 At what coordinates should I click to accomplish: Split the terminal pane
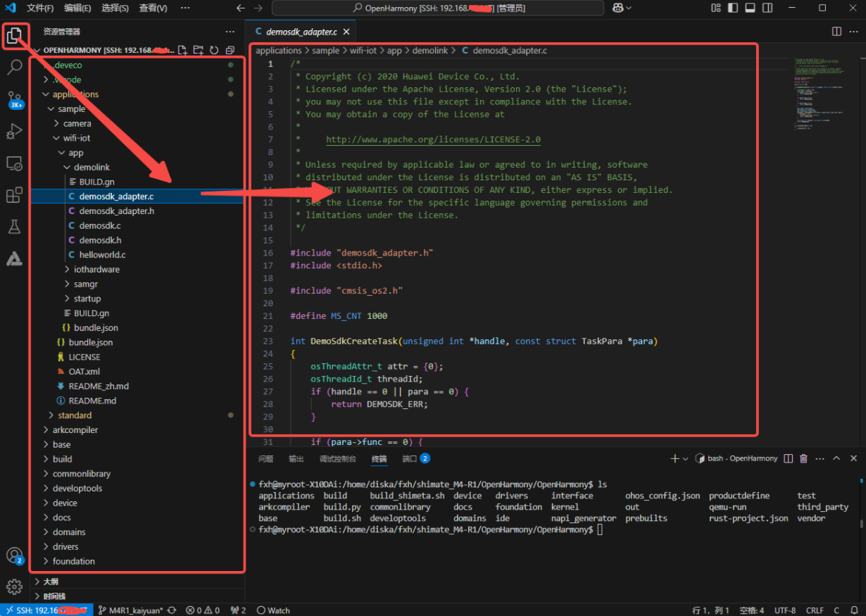(787, 458)
